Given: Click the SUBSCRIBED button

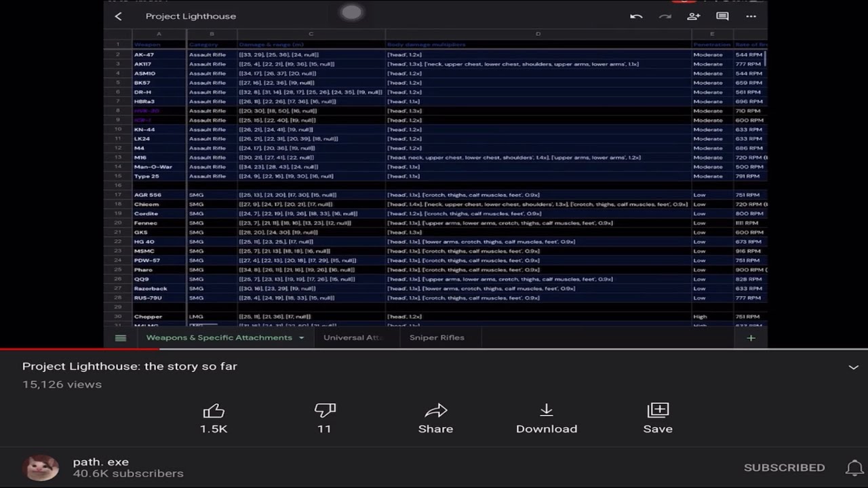Looking at the screenshot, I should point(785,468).
